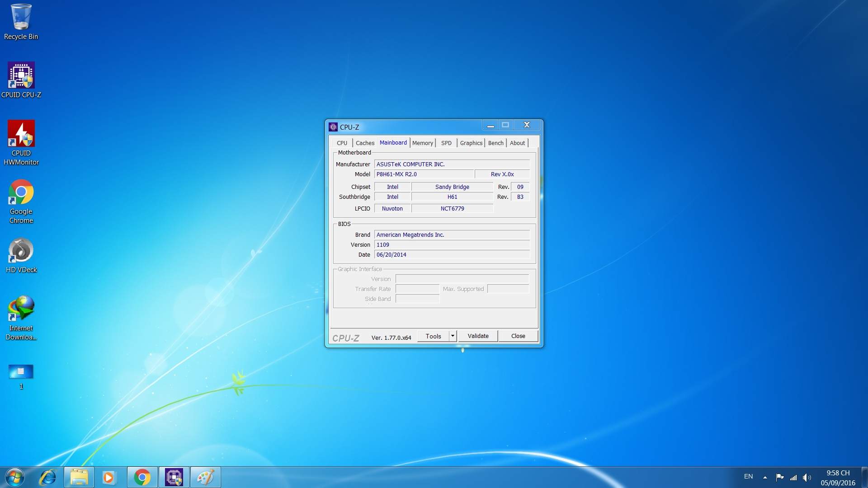Click the Windows Start orb
Image resolution: width=868 pixels, height=488 pixels.
click(x=14, y=477)
